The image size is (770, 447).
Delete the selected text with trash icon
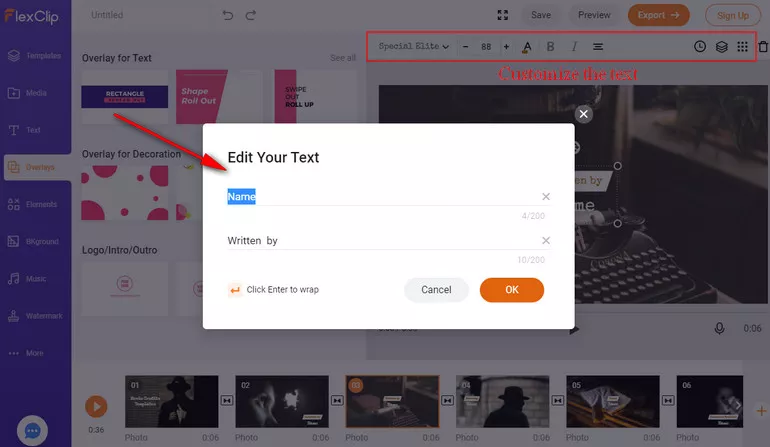[x=763, y=47]
